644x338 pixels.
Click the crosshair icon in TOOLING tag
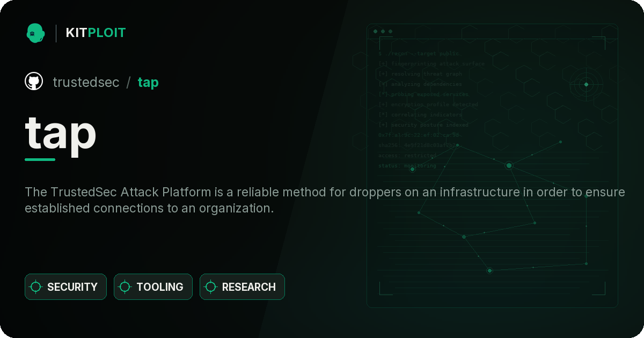coord(125,287)
